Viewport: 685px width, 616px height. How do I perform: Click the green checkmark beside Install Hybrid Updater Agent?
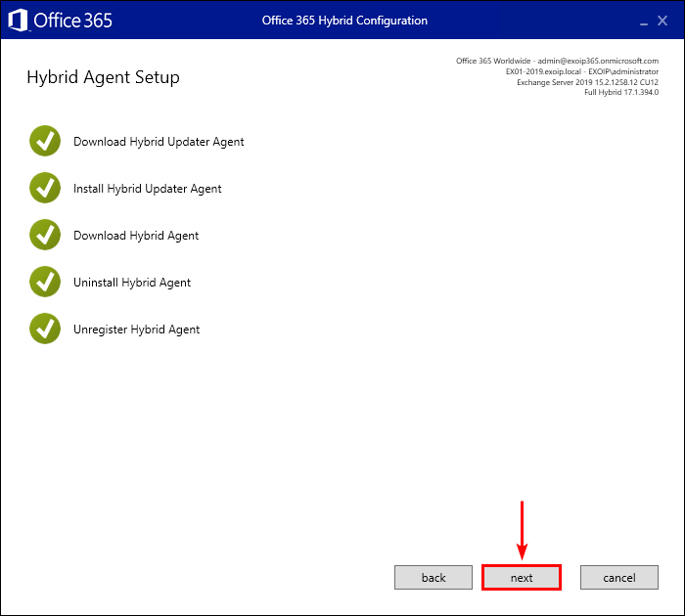pos(45,188)
